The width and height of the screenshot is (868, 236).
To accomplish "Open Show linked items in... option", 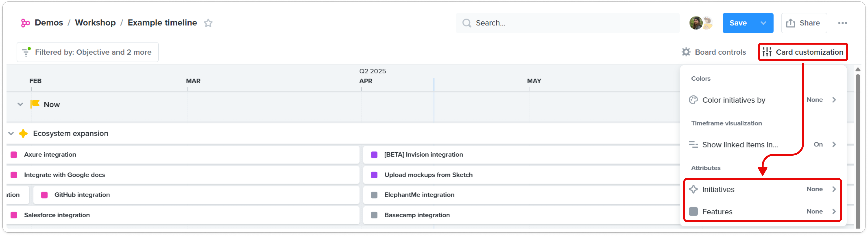I will (763, 144).
